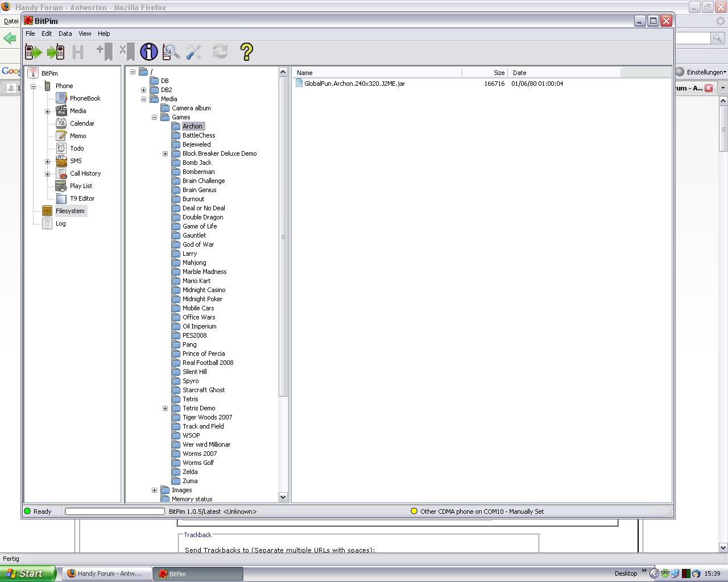This screenshot has height=582, width=728.
Task: Select the Prince of Percia folder
Action: 204,354
